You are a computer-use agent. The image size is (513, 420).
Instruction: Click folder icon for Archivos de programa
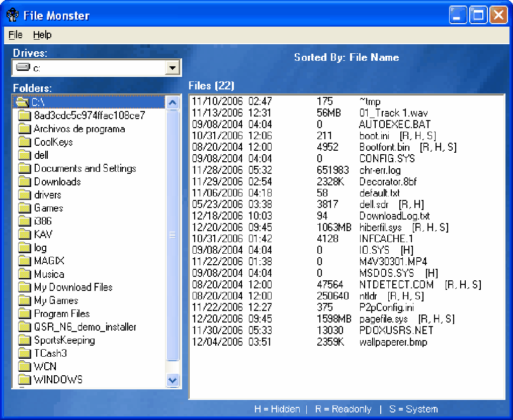pos(24,129)
